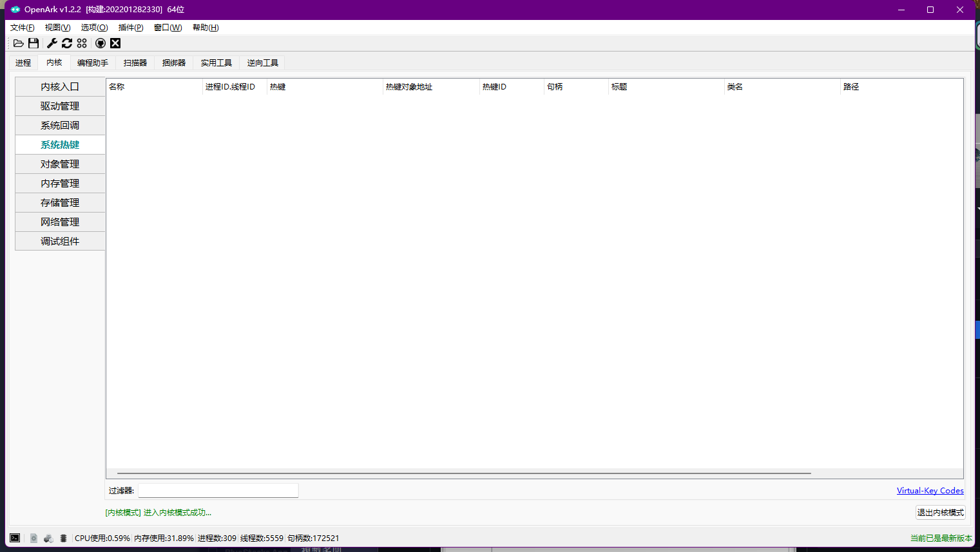Click the stacked database status bar icon

point(63,538)
